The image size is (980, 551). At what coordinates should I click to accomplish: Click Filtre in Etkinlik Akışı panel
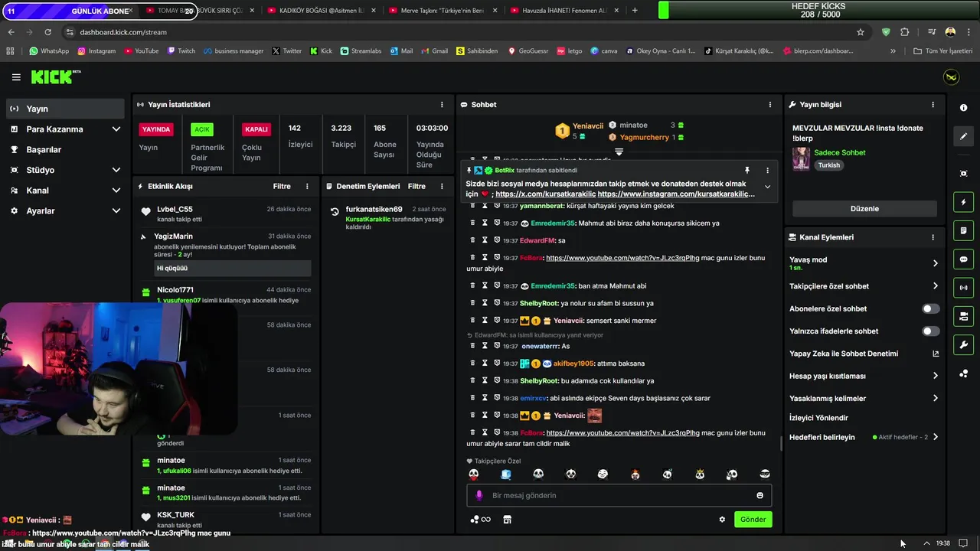click(x=282, y=186)
